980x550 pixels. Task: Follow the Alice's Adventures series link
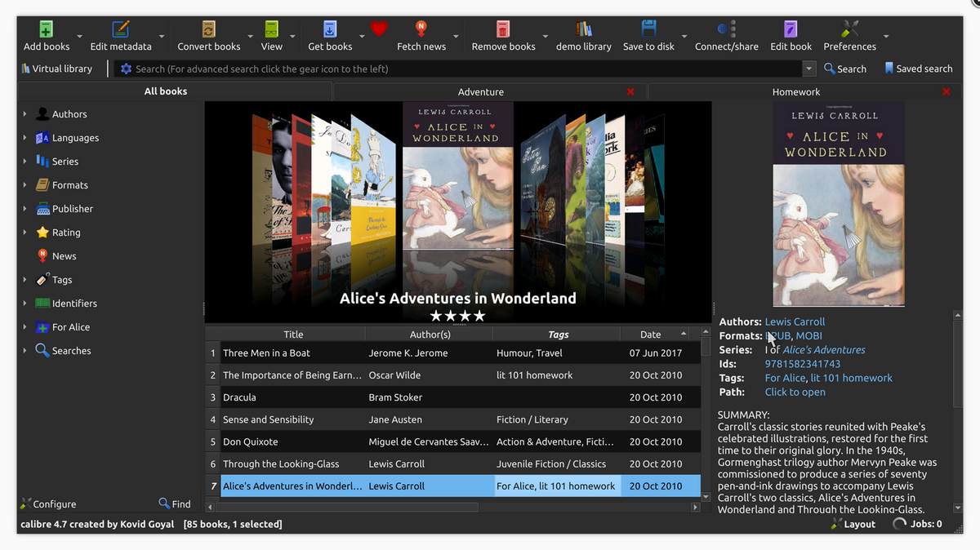pos(824,350)
